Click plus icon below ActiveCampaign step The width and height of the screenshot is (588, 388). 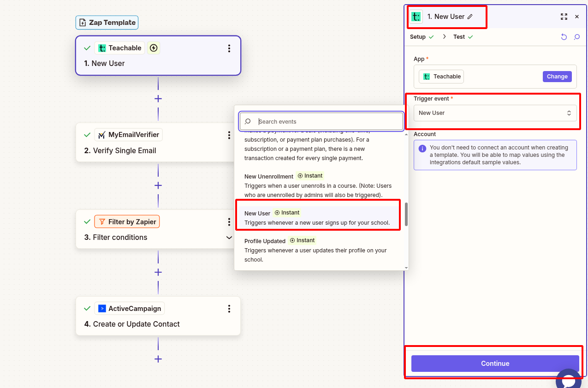tap(158, 359)
